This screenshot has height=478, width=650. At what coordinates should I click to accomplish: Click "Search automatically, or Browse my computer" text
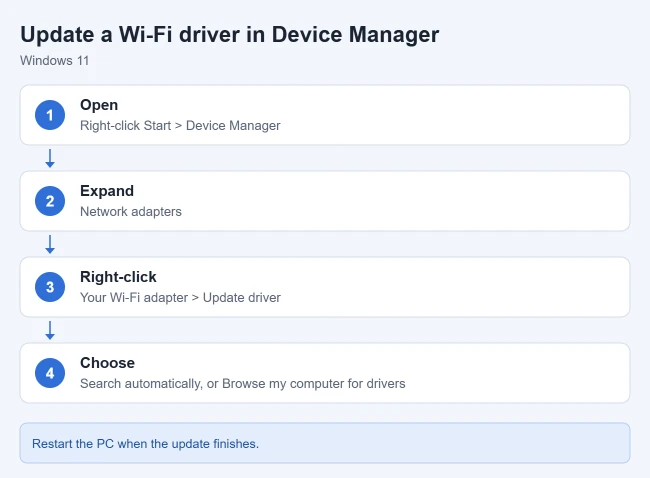point(211,383)
